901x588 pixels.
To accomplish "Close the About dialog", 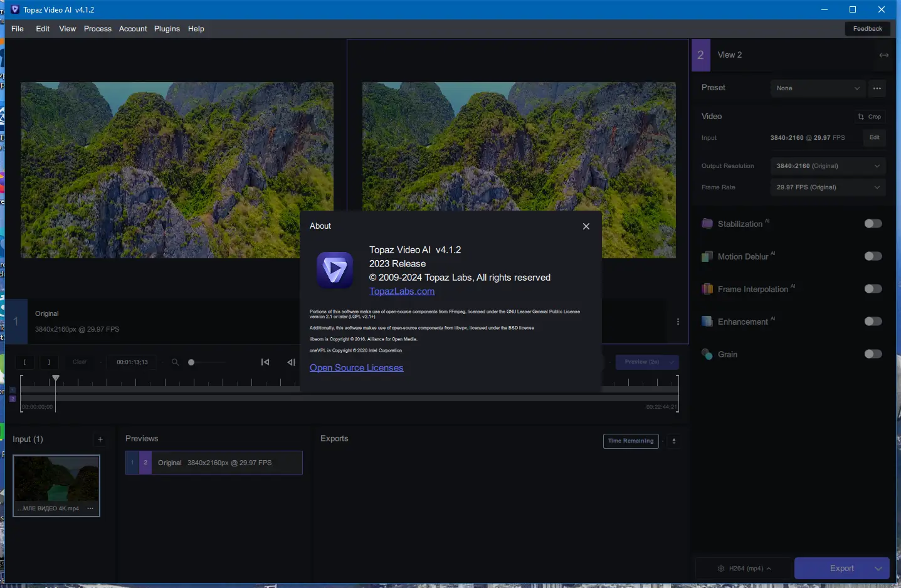I will pyautogui.click(x=586, y=226).
